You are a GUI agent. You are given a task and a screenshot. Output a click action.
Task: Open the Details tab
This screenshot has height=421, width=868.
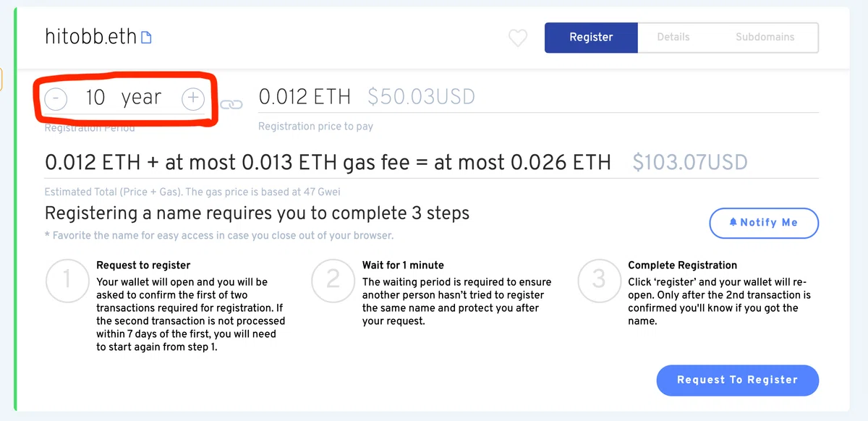tap(673, 38)
